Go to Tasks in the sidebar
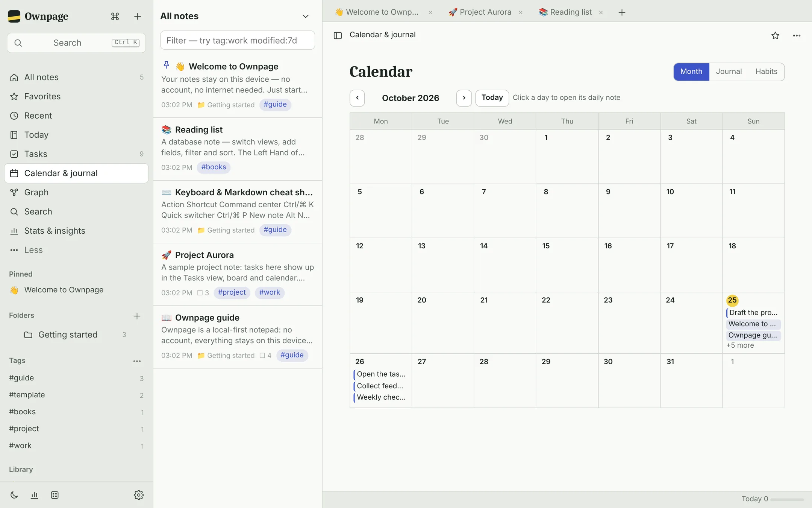This screenshot has width=812, height=508. 76,154
